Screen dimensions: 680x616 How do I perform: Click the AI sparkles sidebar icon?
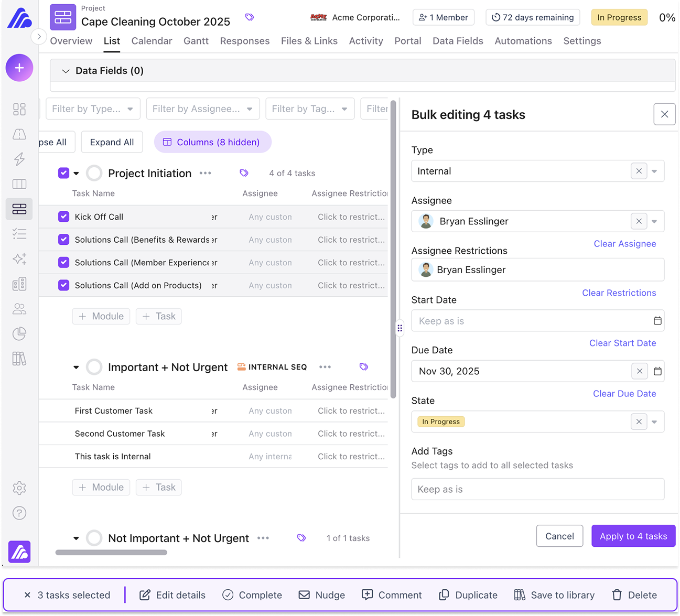[x=19, y=259]
